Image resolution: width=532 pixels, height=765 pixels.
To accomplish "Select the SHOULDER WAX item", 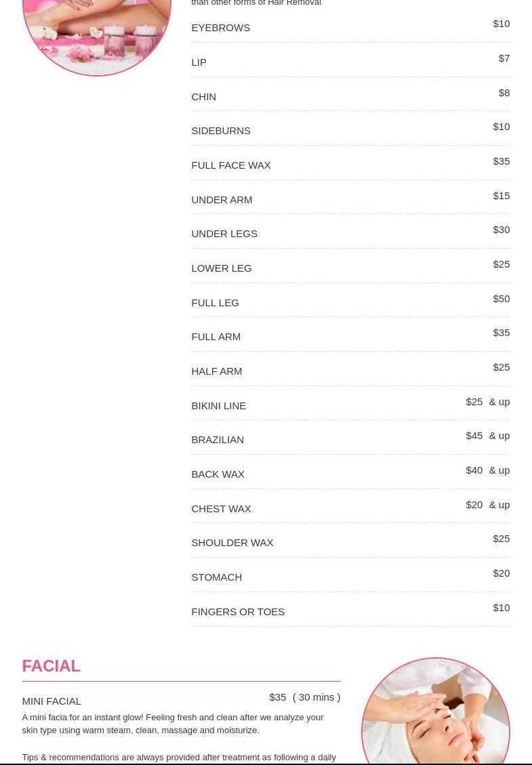I will pyautogui.click(x=232, y=543).
